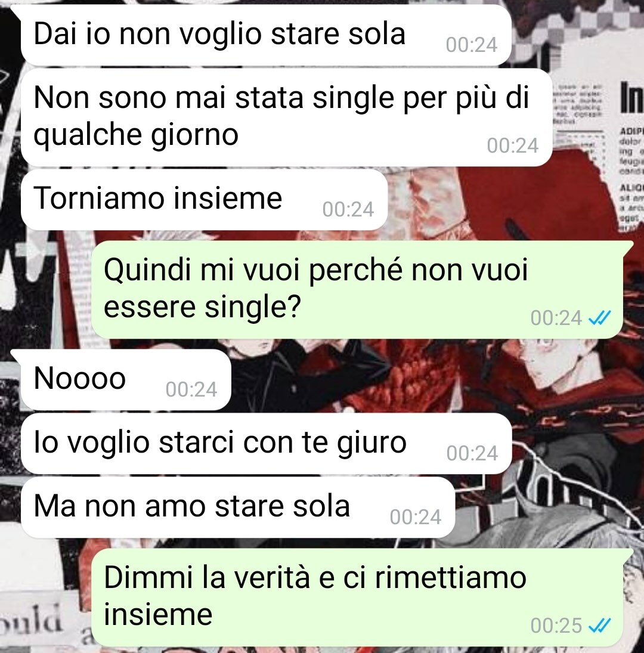Tap the 'Torniamo insieme' message bubble
The image size is (644, 653).
coord(204,200)
